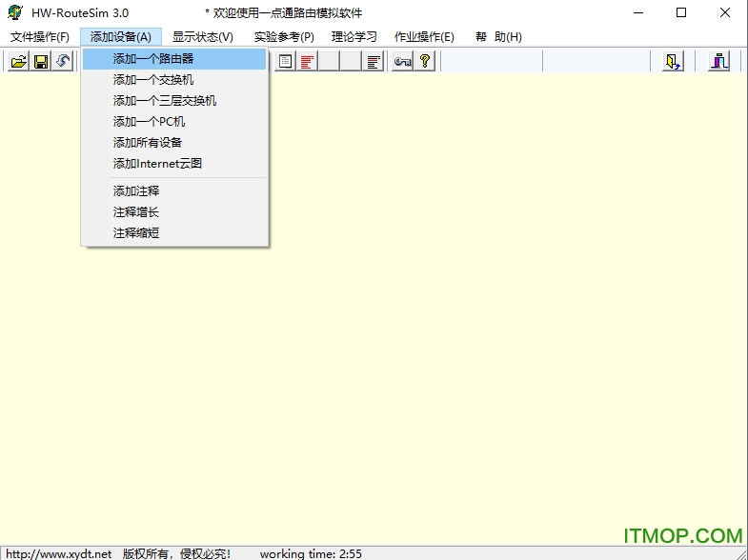Select 添加所有设备 menu entry
Image resolution: width=748 pixels, height=560 pixels.
point(174,143)
